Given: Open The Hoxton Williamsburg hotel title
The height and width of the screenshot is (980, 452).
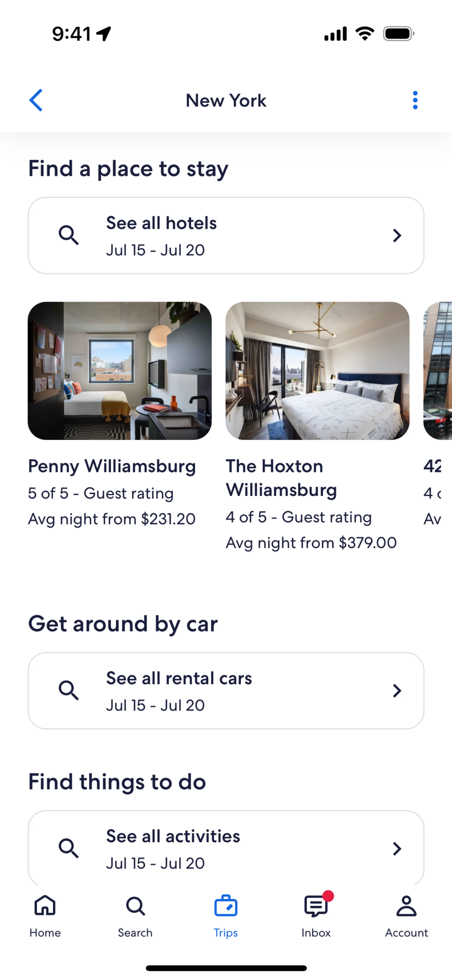Looking at the screenshot, I should (282, 478).
